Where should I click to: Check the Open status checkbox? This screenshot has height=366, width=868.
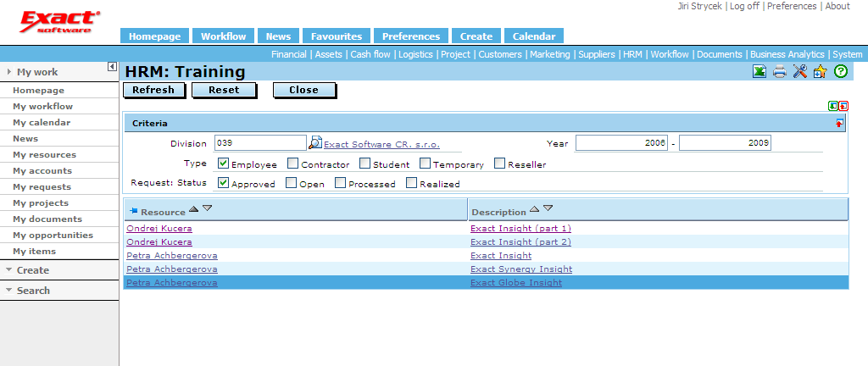tap(292, 182)
